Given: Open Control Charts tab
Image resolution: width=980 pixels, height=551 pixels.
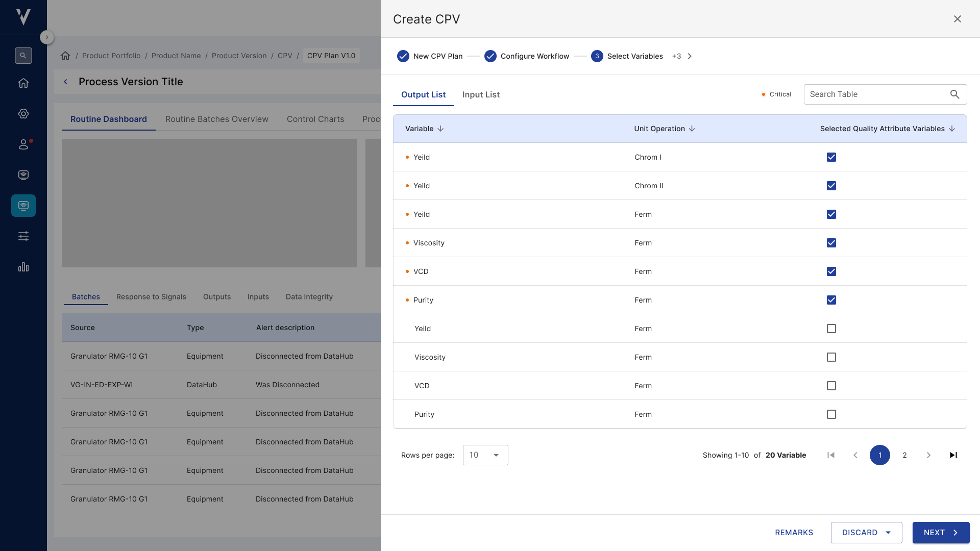Looking at the screenshot, I should pyautogui.click(x=315, y=119).
